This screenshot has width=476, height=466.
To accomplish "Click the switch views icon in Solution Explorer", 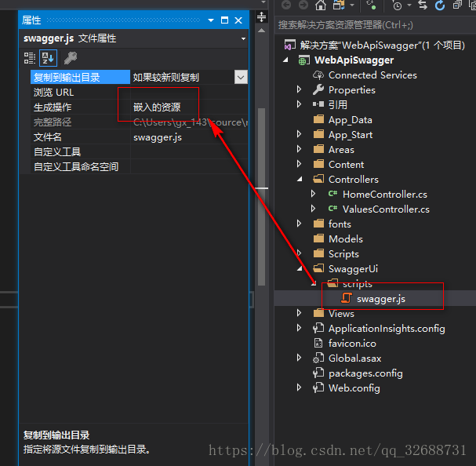I will click(x=339, y=5).
